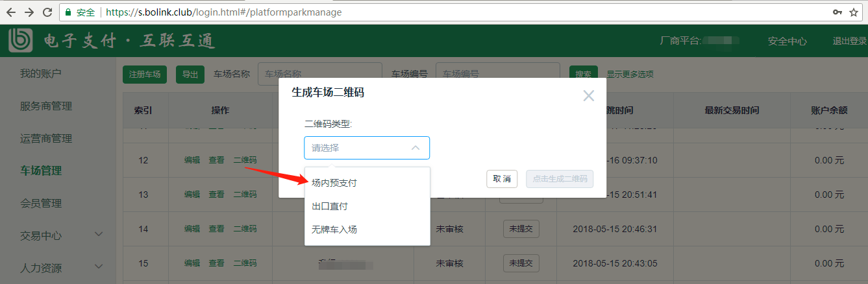This screenshot has width=868, height=284.
Task: Click the saved password key icon
Action: click(x=837, y=12)
